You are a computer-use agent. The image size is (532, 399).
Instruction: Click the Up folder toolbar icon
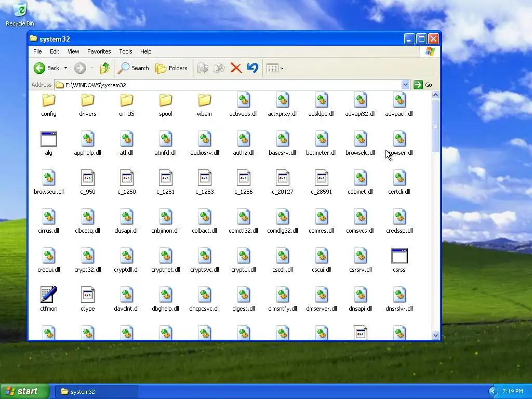coord(105,68)
